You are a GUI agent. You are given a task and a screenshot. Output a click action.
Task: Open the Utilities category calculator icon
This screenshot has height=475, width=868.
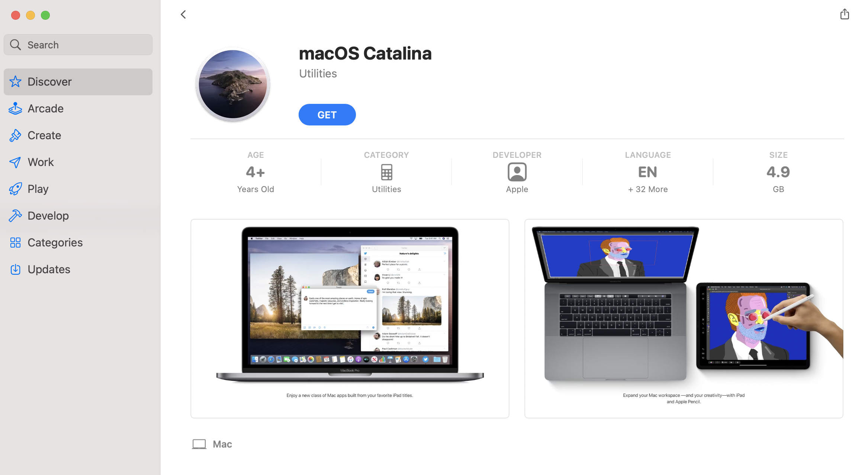[386, 172]
